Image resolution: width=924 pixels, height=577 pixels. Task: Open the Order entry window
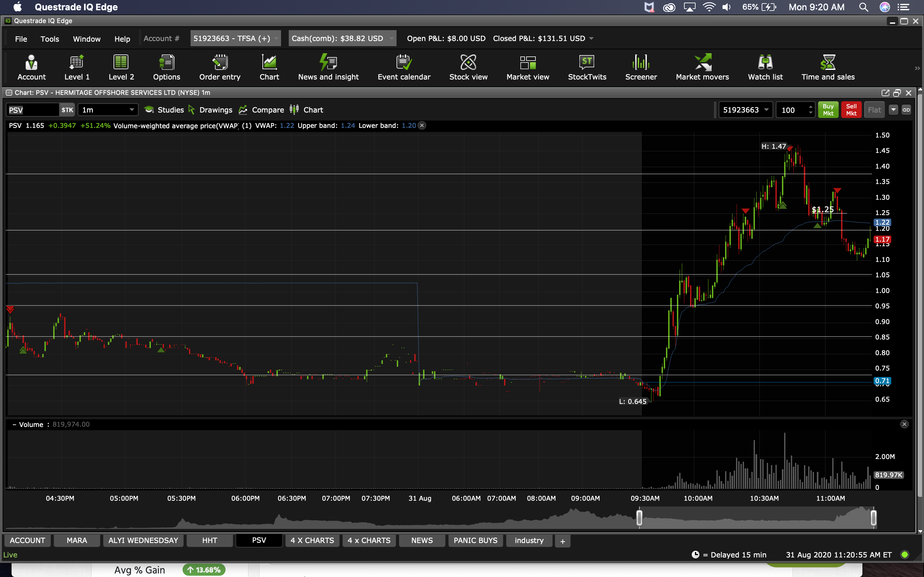[219, 67]
